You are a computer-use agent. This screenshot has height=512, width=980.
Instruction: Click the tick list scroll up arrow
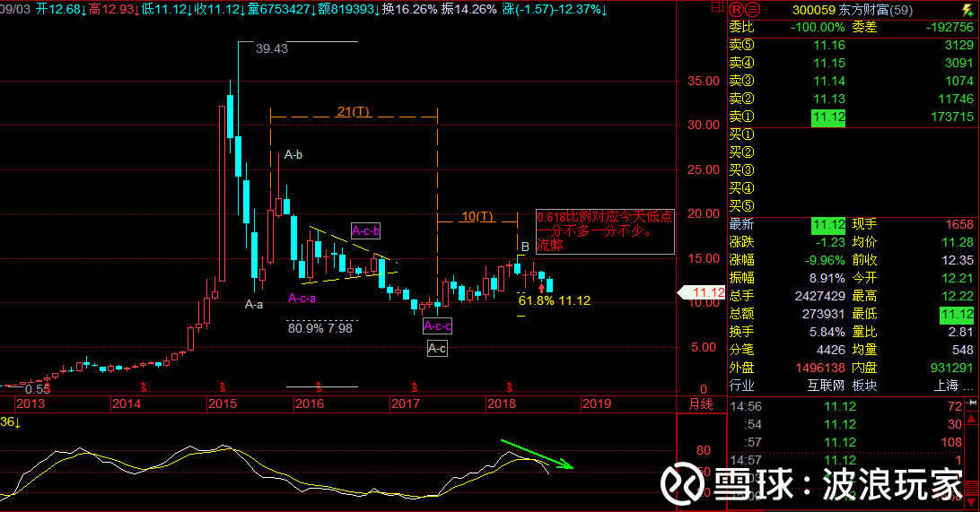[972, 419]
